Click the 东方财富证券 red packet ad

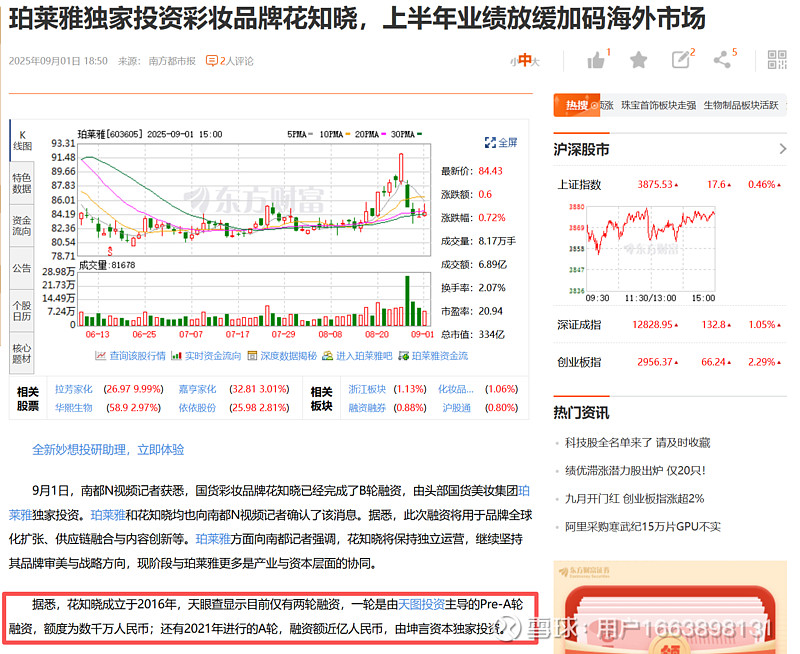[x=670, y=607]
